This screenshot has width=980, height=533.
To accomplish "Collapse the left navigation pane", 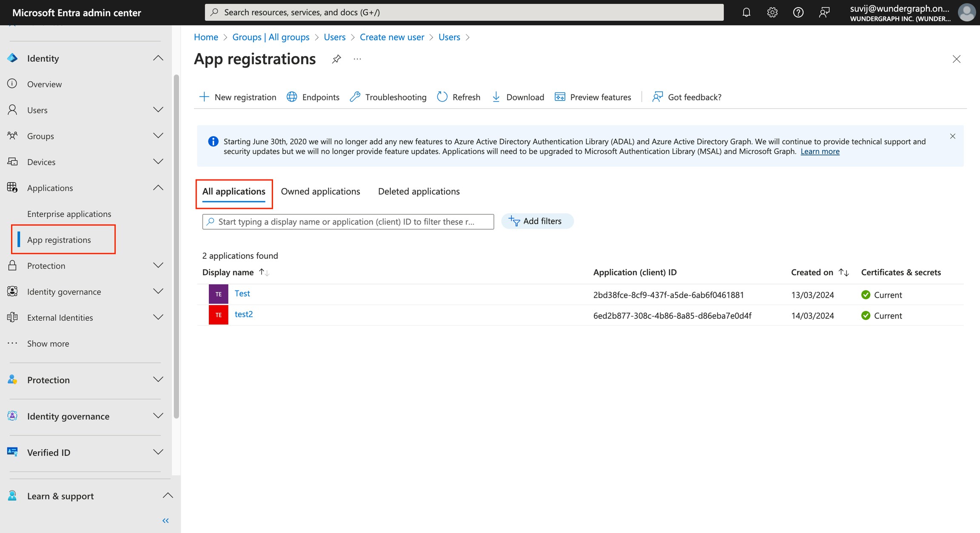I will click(165, 520).
